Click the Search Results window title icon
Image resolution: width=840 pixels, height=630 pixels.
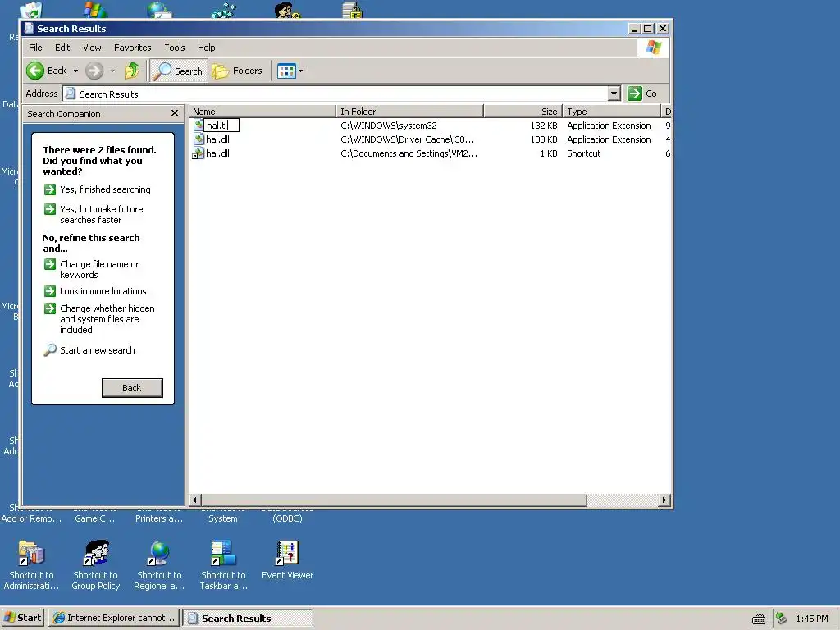point(29,28)
